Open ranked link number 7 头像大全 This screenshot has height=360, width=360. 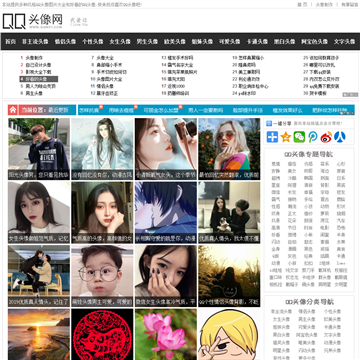click(105, 58)
